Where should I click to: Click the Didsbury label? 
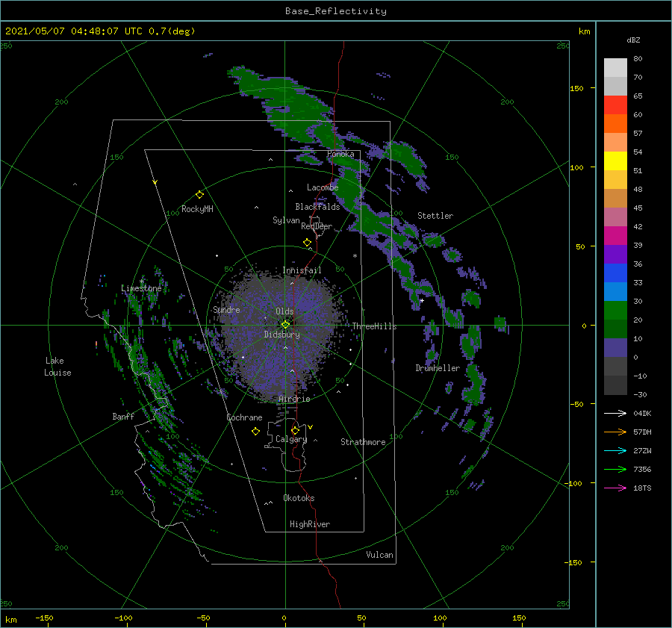pyautogui.click(x=281, y=335)
